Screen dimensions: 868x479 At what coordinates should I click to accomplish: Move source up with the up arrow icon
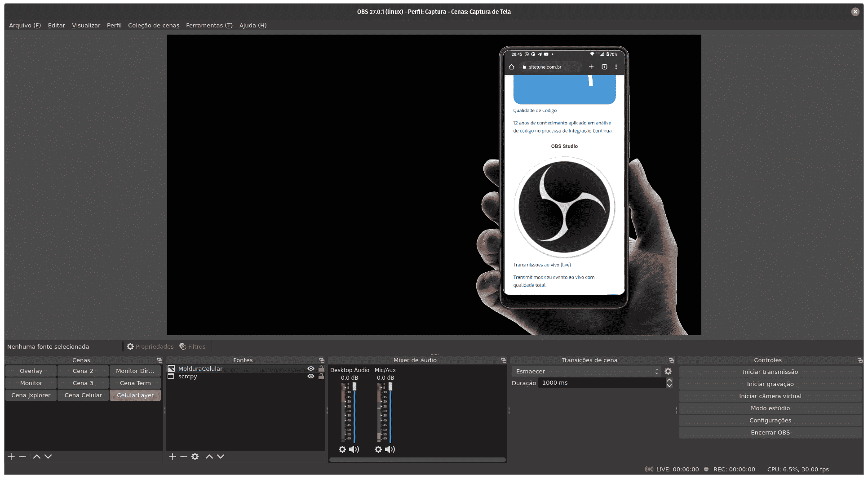click(209, 457)
